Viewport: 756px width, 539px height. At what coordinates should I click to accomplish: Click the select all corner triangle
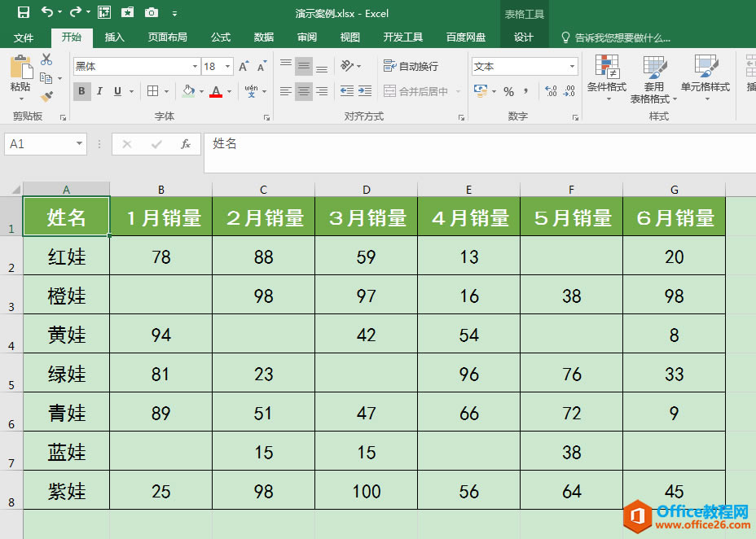[15, 189]
